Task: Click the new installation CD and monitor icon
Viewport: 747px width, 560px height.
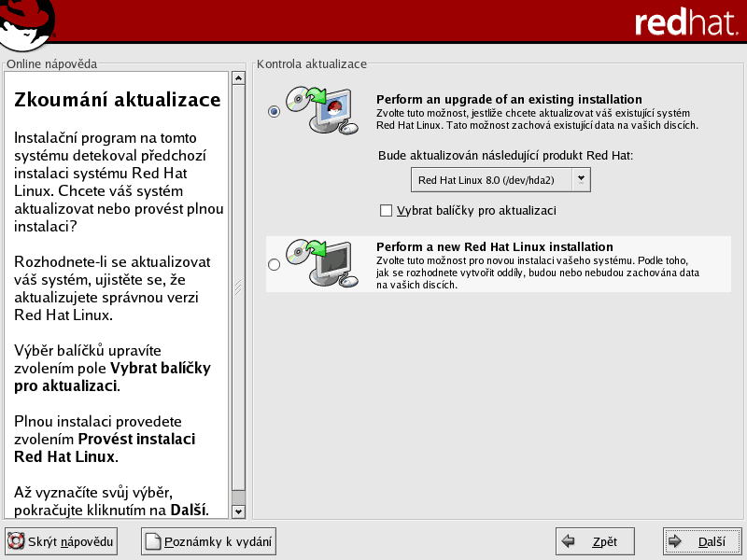Action: [x=322, y=263]
